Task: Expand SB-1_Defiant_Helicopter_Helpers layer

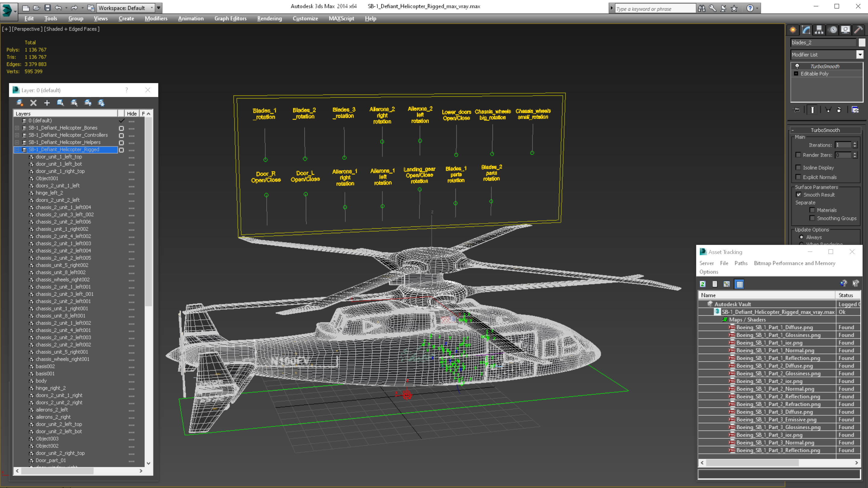Action: pos(17,142)
